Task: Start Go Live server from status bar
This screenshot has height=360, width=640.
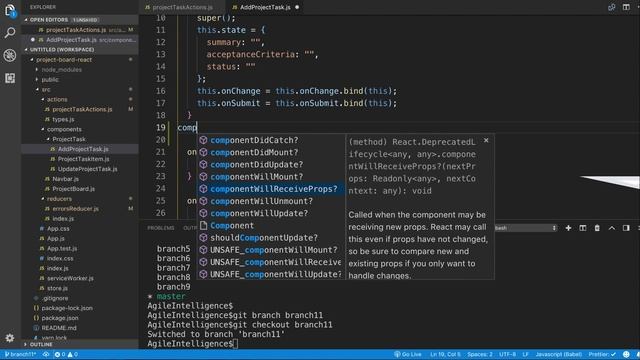Action: (x=408, y=354)
